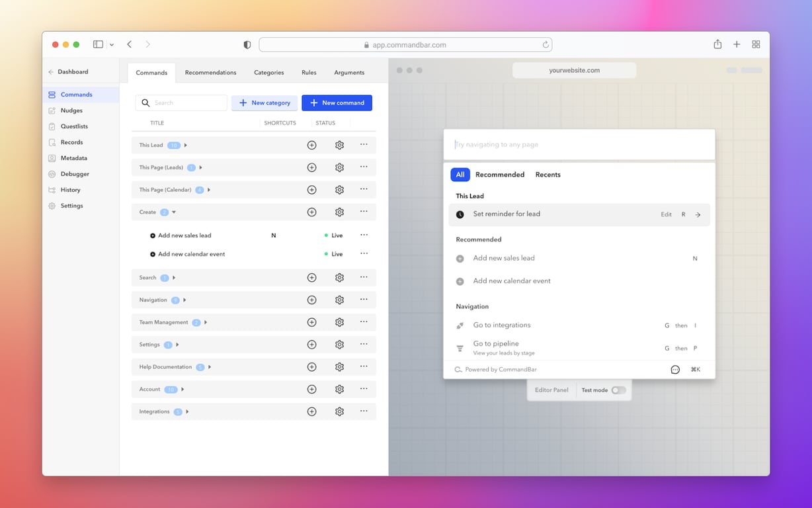Click the commands Search field
The image size is (812, 508).
[182, 103]
